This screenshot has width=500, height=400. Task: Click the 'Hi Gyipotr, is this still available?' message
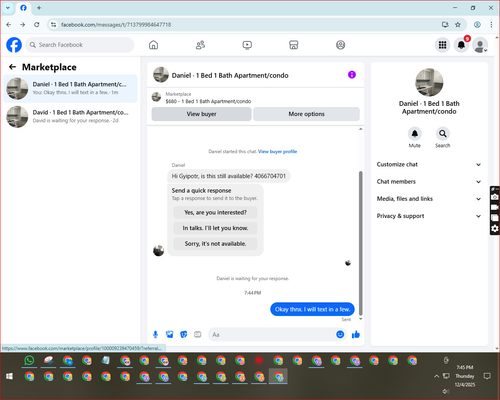point(229,176)
